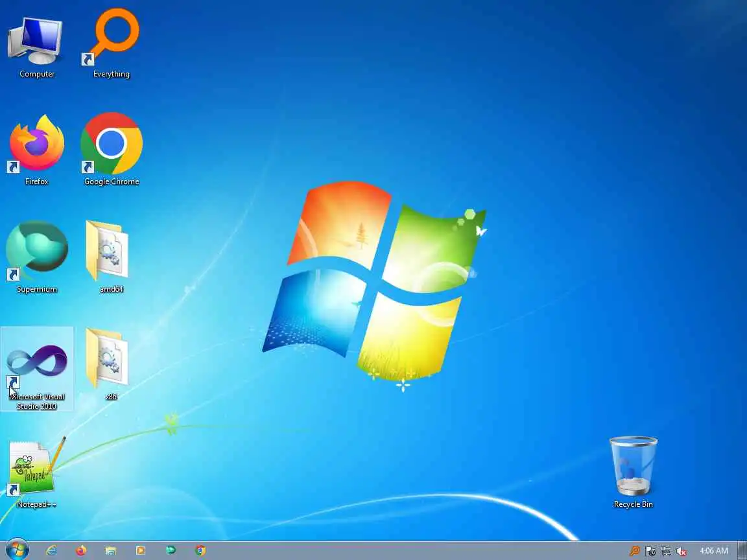Select the amd64 folder
747x560 pixels.
[x=111, y=257]
